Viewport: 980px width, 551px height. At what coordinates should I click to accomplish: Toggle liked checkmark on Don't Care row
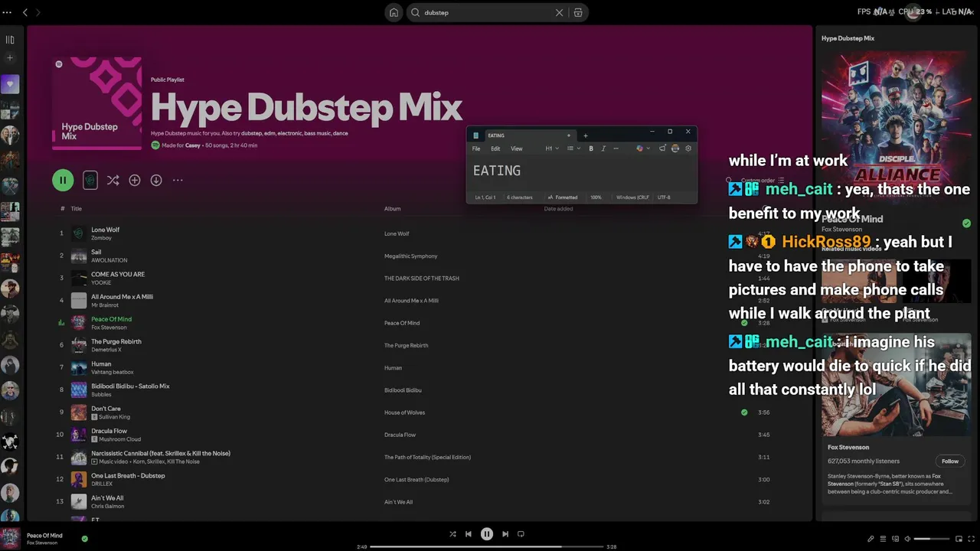[744, 412]
